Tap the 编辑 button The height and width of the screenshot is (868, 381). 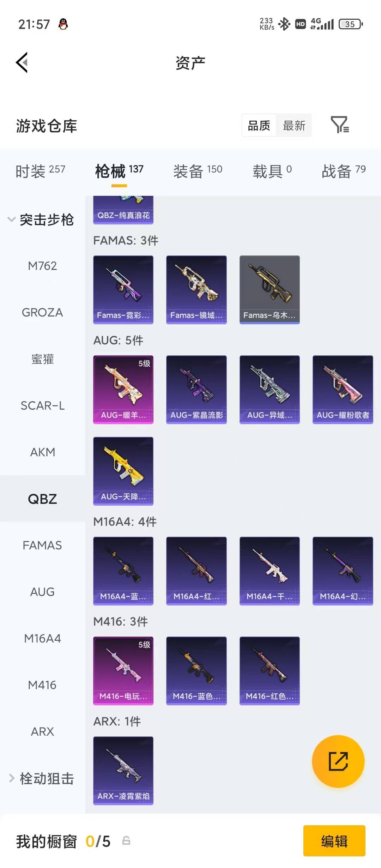coord(334,841)
